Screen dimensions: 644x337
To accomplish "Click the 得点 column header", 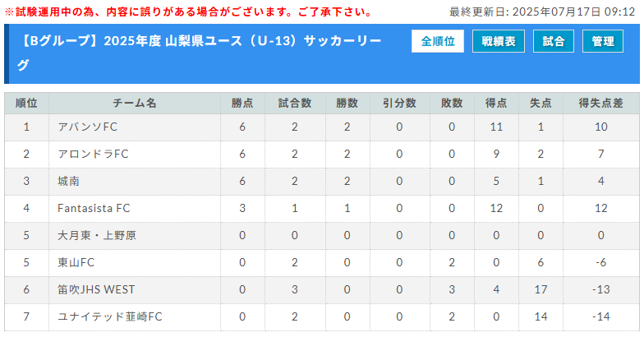I will [x=496, y=104].
